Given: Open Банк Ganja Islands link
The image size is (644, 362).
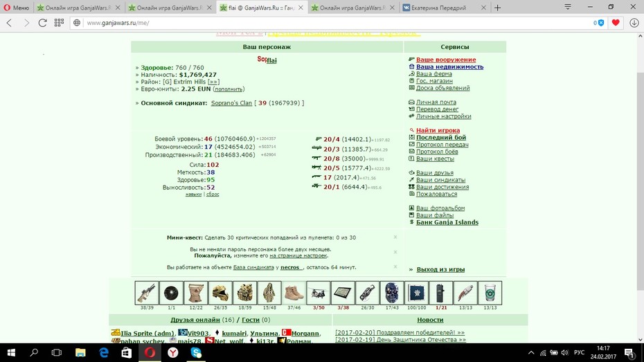Looking at the screenshot, I should (447, 222).
